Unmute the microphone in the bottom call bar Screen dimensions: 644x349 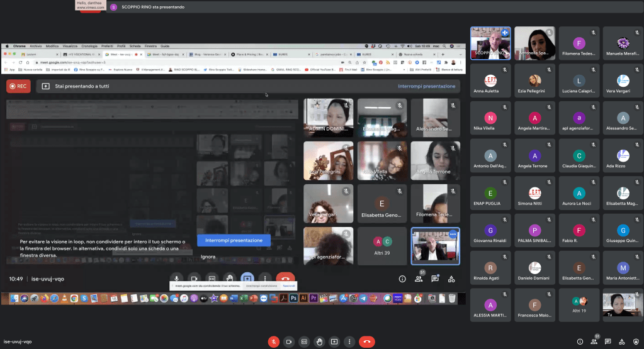point(274,341)
